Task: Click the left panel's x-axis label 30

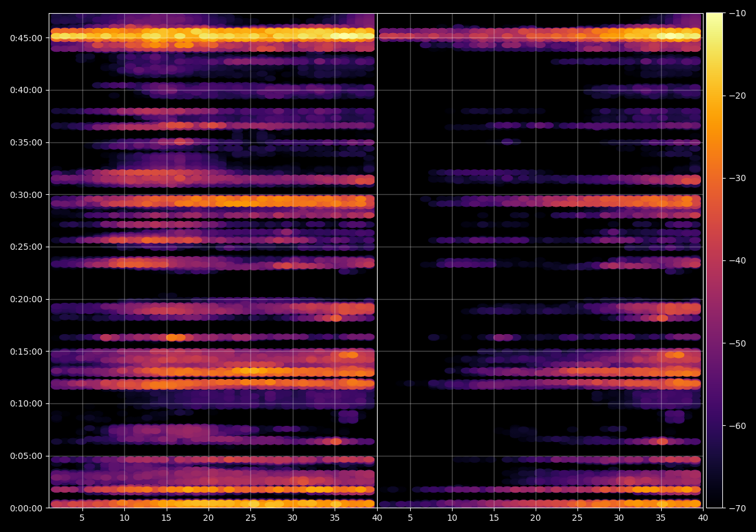Action: [x=293, y=518]
